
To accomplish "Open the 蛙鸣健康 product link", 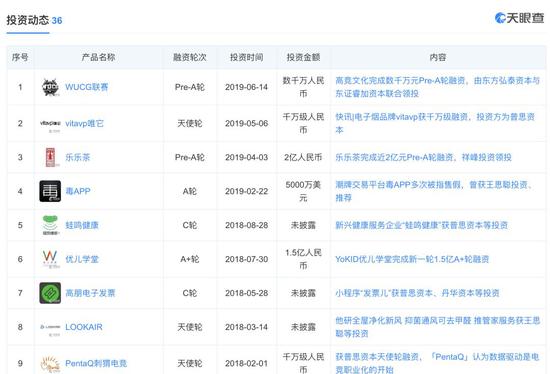I will coord(82,225).
